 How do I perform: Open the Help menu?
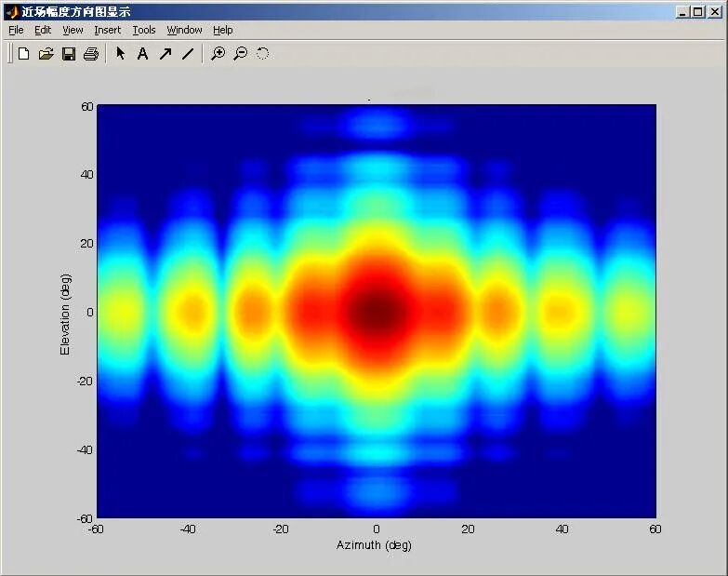(223, 30)
